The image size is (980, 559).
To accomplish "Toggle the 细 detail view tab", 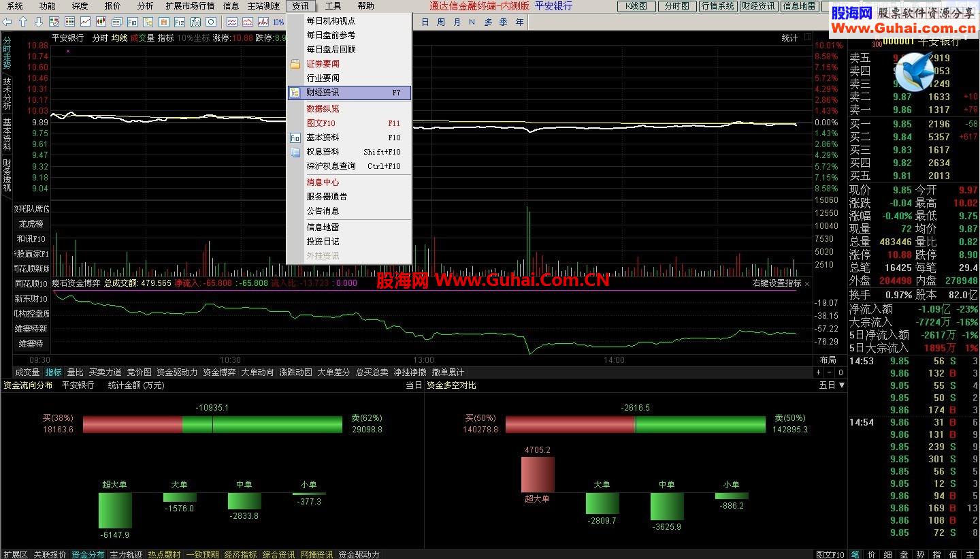I will (888, 554).
